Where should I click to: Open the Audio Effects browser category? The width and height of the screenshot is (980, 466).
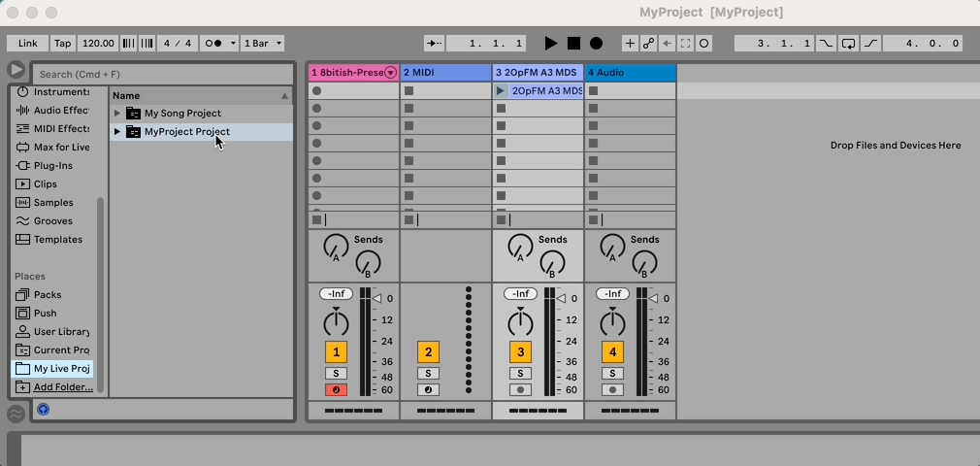[53, 110]
